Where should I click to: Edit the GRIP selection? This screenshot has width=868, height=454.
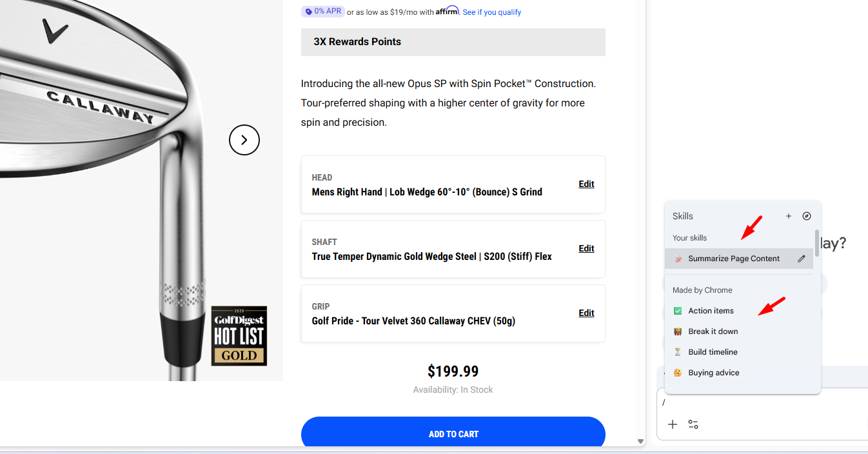coord(586,313)
